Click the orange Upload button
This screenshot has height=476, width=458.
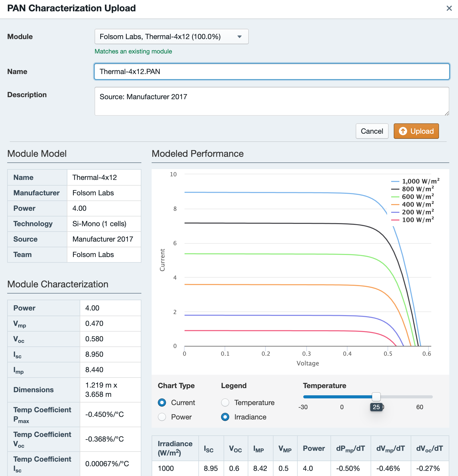point(416,131)
